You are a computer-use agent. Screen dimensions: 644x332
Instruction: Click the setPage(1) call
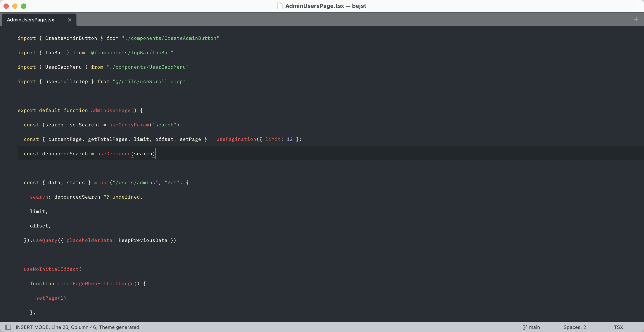(x=51, y=298)
